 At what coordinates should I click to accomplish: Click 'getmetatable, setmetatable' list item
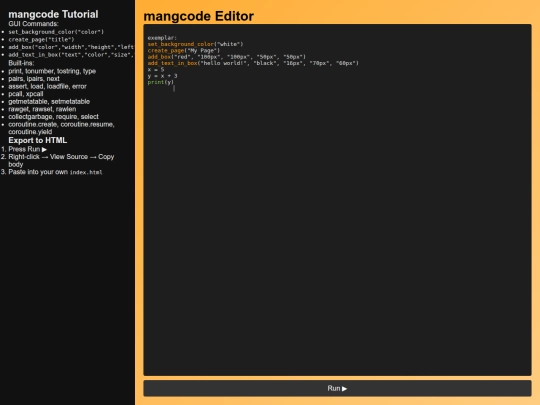(49, 102)
